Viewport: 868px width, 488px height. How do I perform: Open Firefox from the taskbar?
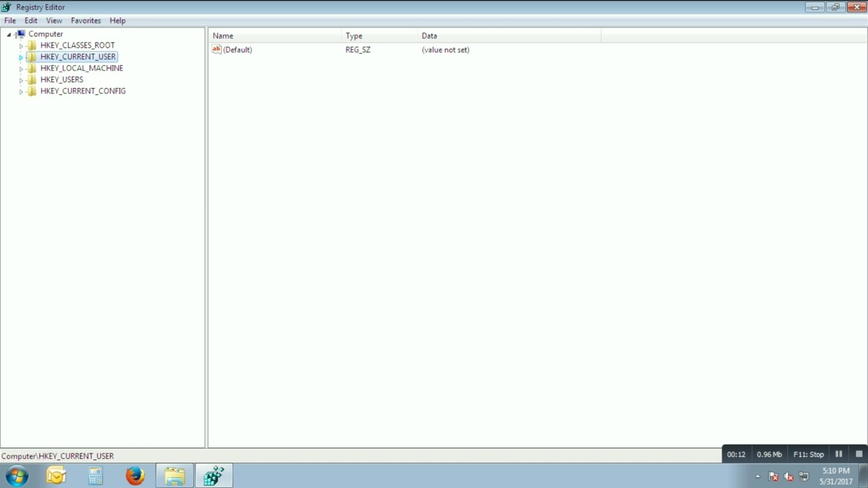pyautogui.click(x=135, y=476)
